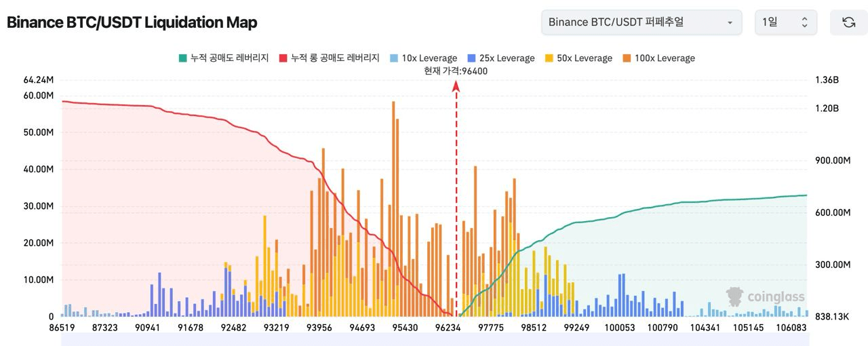Click the right axis label 838.13K

click(832, 316)
